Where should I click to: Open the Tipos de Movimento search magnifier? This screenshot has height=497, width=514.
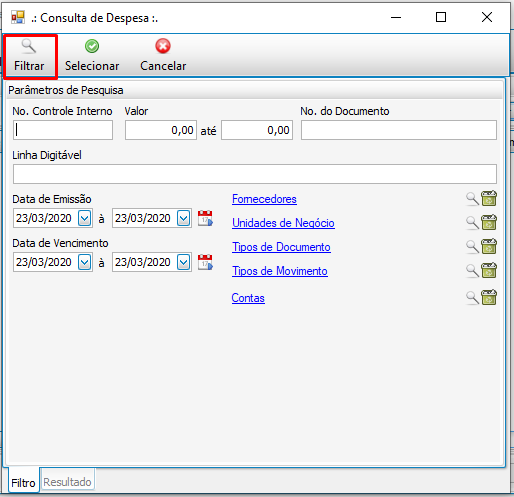pos(472,271)
